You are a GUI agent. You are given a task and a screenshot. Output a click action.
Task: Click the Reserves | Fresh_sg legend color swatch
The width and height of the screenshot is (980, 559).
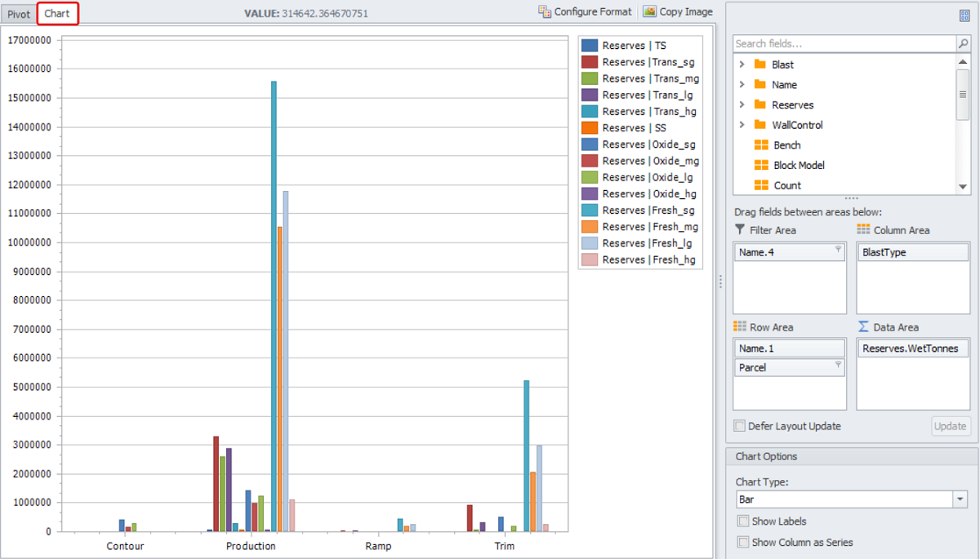pos(589,211)
